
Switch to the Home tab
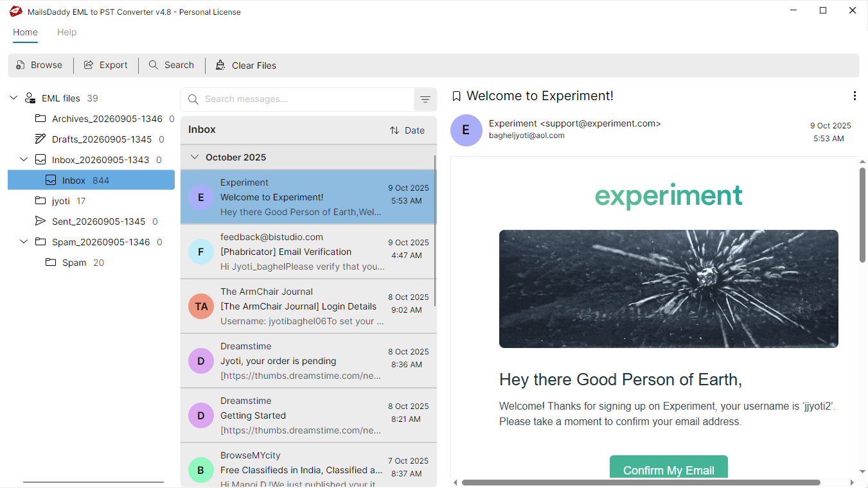(x=25, y=32)
